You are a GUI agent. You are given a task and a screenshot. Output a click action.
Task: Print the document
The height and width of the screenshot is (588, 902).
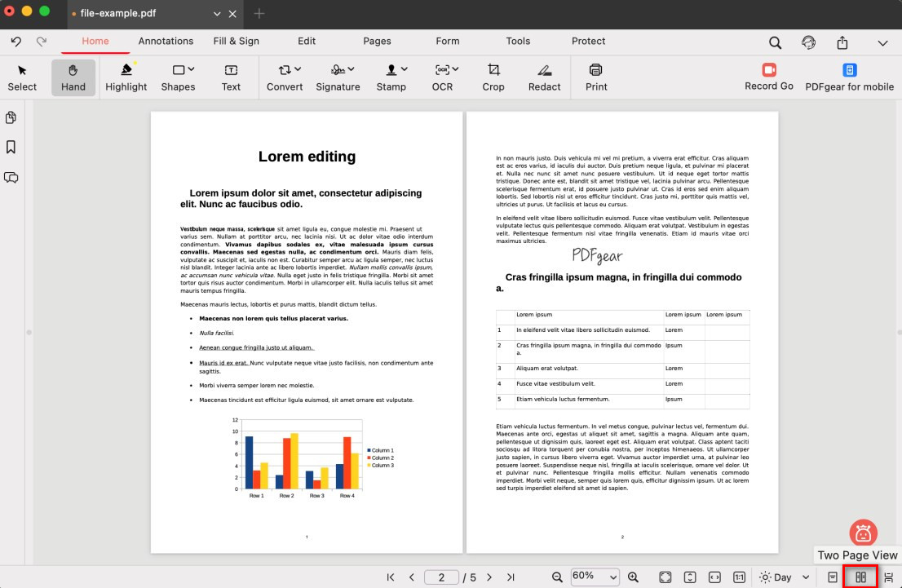[x=596, y=77]
